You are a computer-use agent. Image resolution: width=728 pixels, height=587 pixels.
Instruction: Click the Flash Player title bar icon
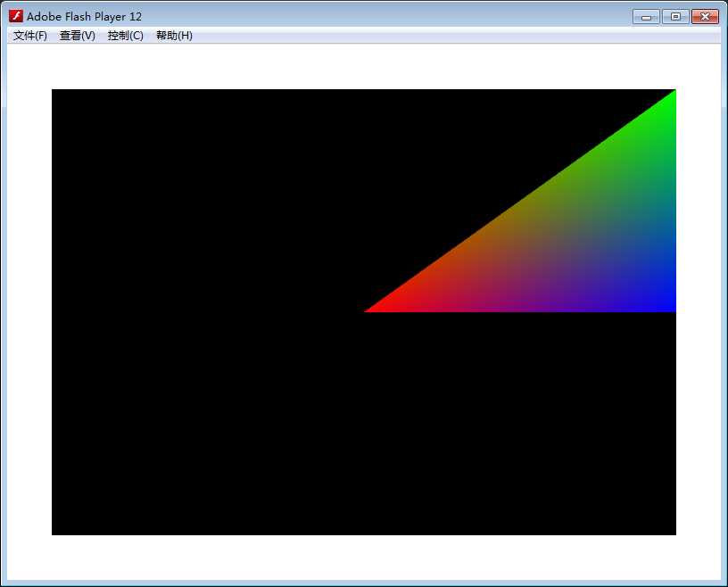coord(16,16)
